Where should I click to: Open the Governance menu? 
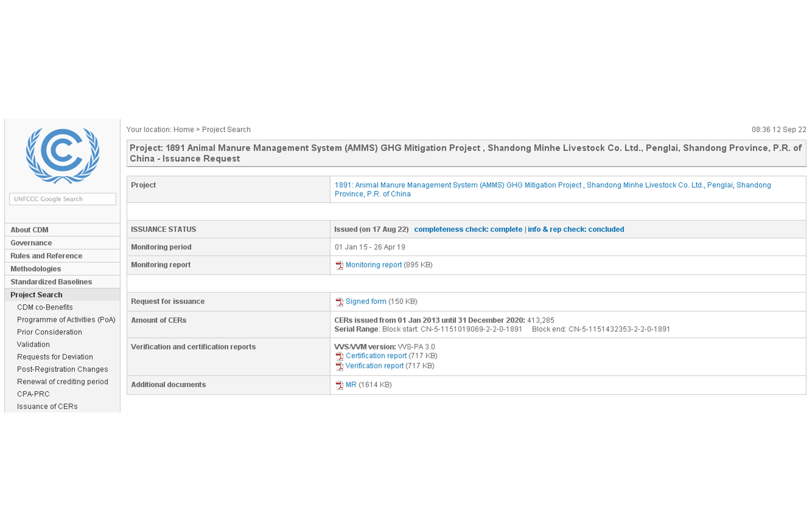click(x=31, y=243)
